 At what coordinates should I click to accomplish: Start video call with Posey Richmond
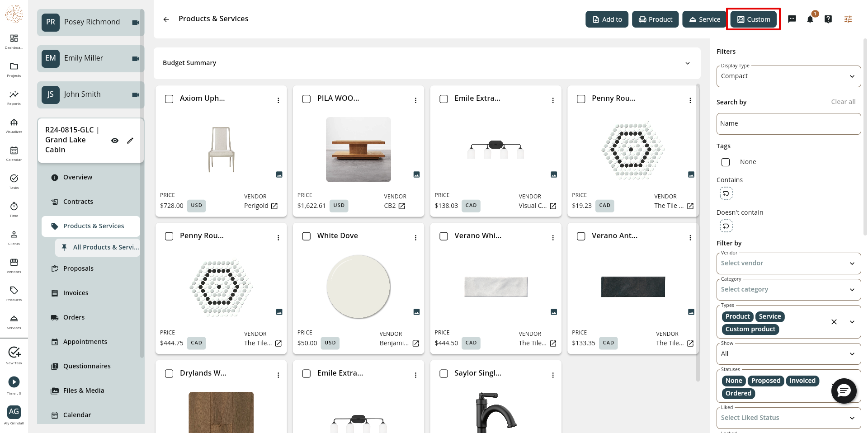pos(136,23)
